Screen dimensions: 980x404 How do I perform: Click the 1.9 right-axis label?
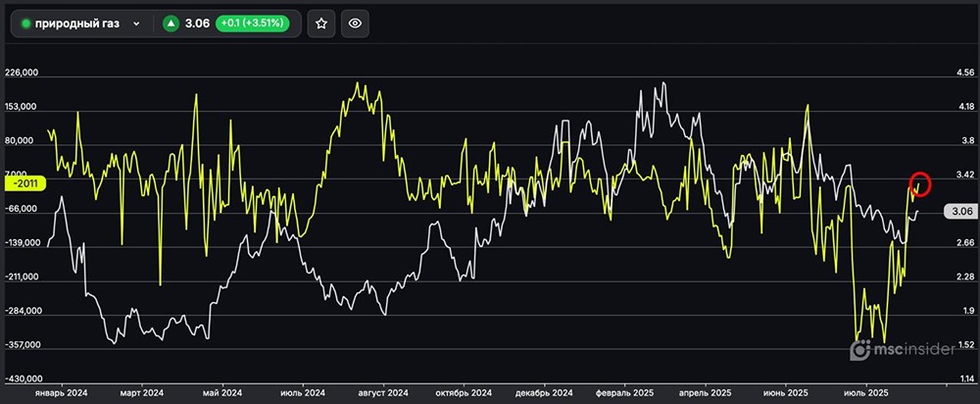coord(967,311)
